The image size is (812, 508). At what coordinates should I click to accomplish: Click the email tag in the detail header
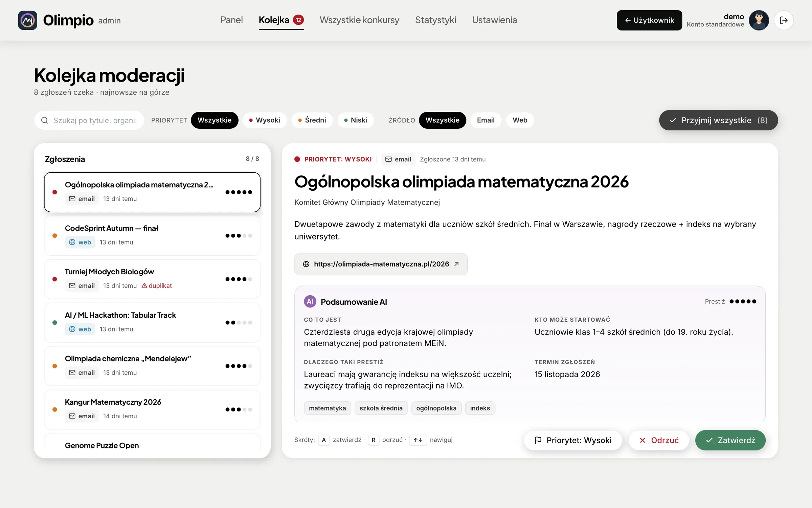pos(398,159)
